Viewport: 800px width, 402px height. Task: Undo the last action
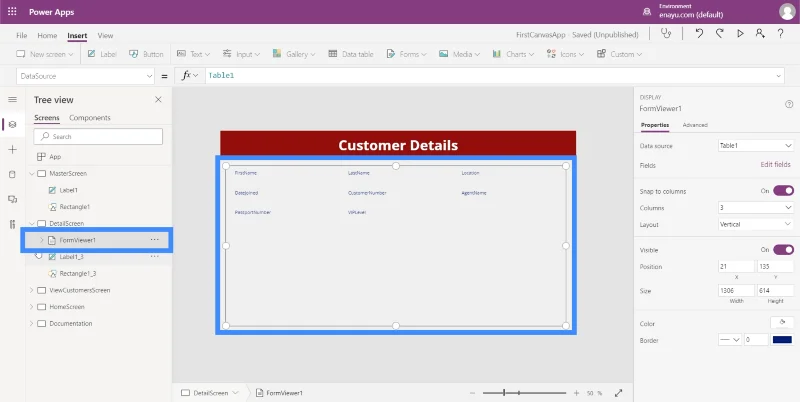pos(699,34)
